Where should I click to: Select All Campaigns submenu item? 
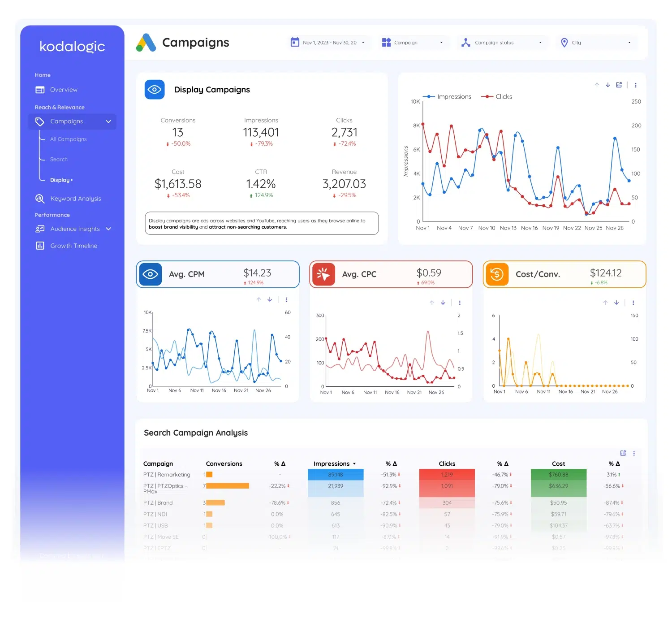[x=69, y=139]
